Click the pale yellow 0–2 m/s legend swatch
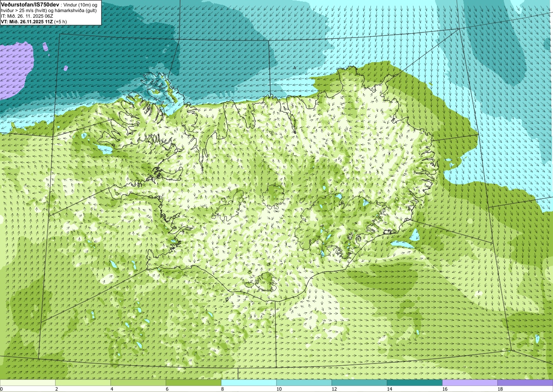This screenshot has width=553, height=392. 28,383
